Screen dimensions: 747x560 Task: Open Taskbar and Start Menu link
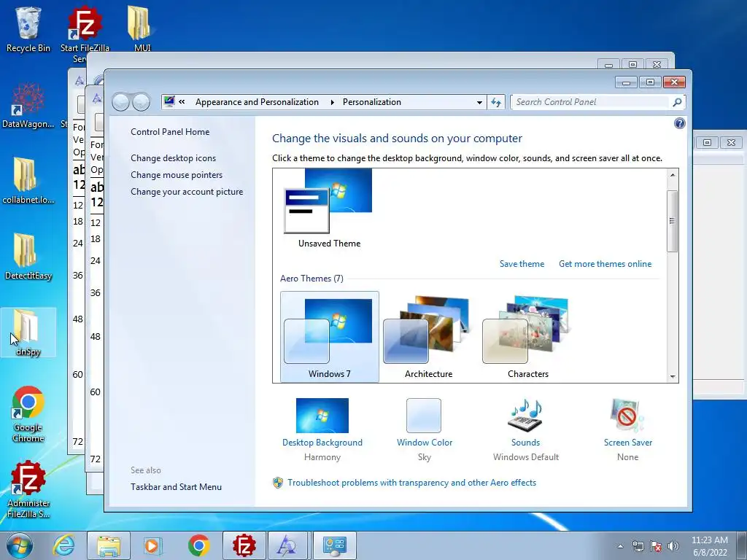[x=177, y=486]
